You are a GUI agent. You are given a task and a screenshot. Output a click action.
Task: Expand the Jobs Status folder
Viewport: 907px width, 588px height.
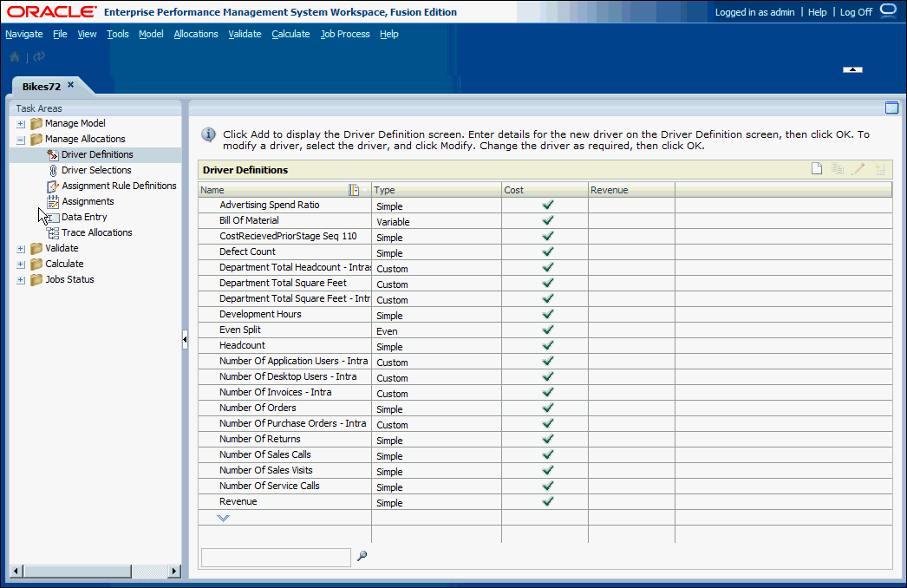pyautogui.click(x=21, y=279)
